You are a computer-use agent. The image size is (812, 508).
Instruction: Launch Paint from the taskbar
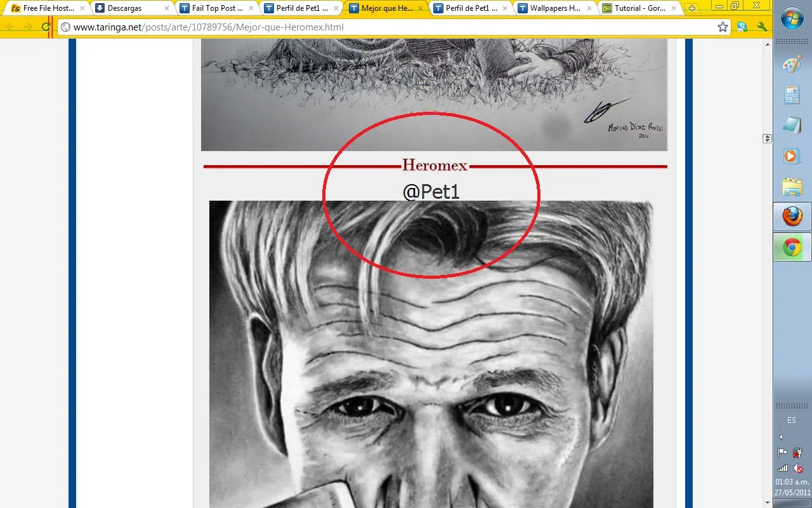[x=792, y=64]
